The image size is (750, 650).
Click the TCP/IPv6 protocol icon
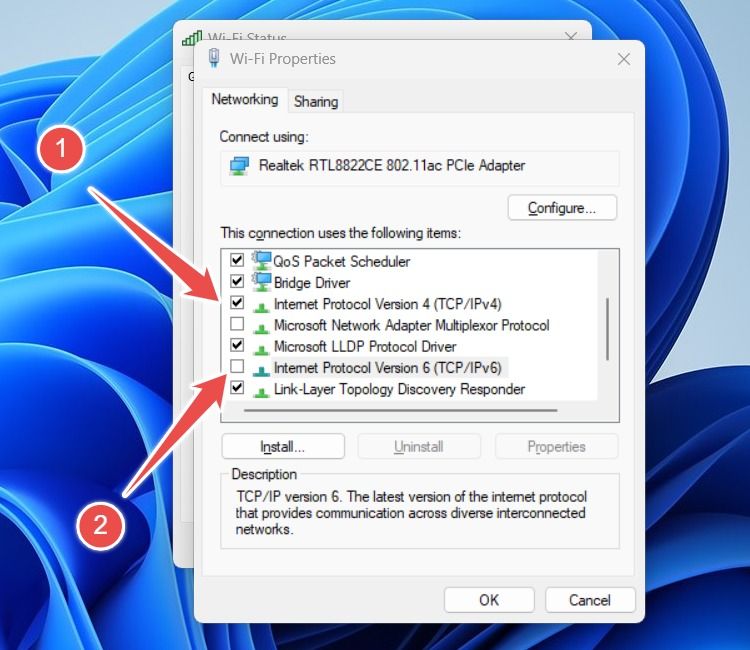261,371
